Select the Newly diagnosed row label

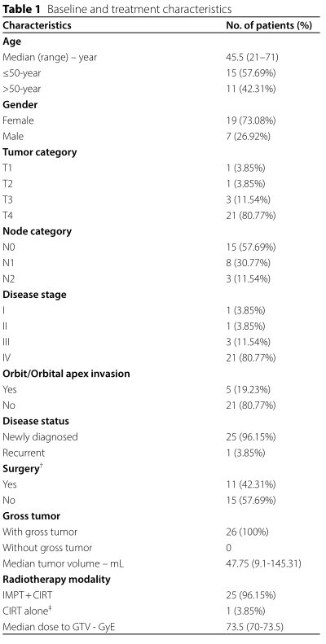coord(40,437)
